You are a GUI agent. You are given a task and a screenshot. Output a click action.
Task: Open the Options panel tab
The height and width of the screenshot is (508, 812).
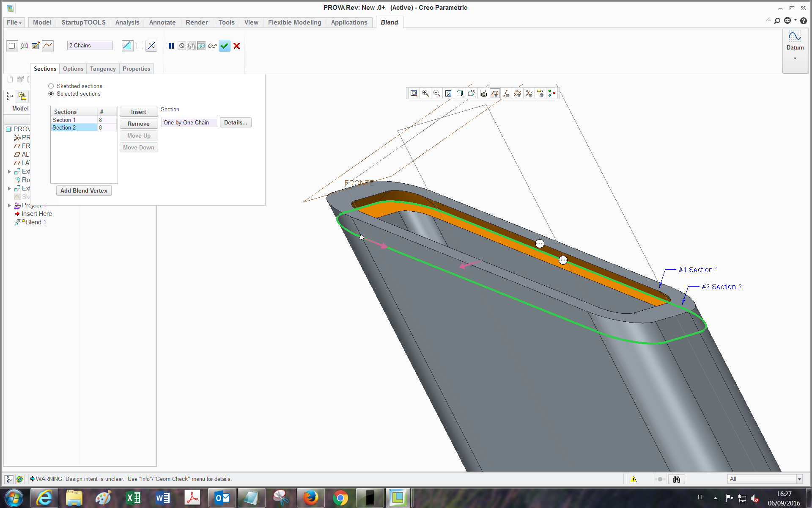coord(73,69)
